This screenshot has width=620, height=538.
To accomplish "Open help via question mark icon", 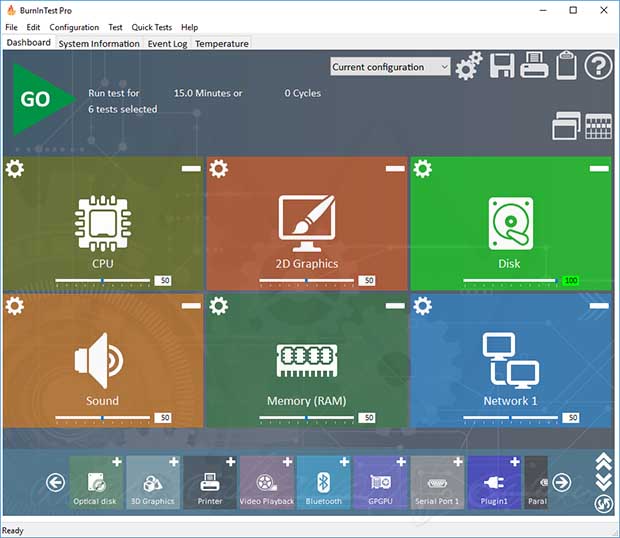I will click(x=598, y=67).
